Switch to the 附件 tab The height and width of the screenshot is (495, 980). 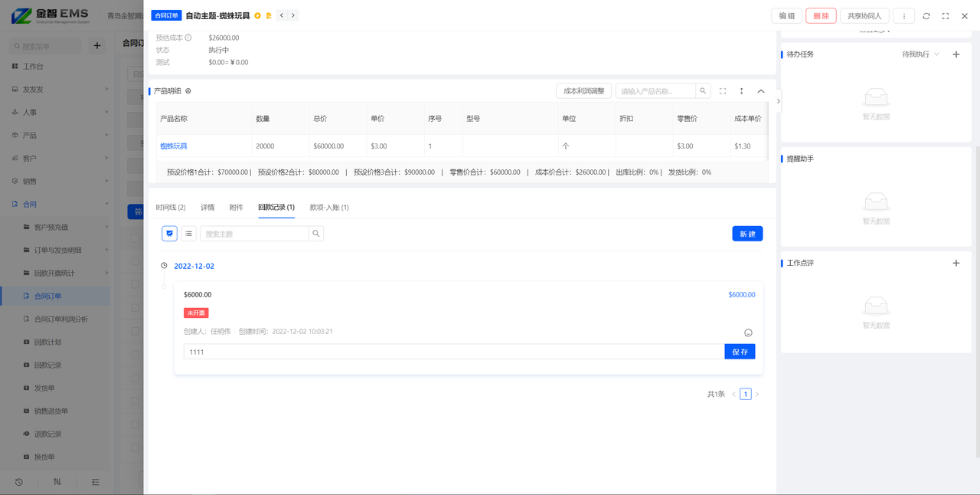[237, 208]
